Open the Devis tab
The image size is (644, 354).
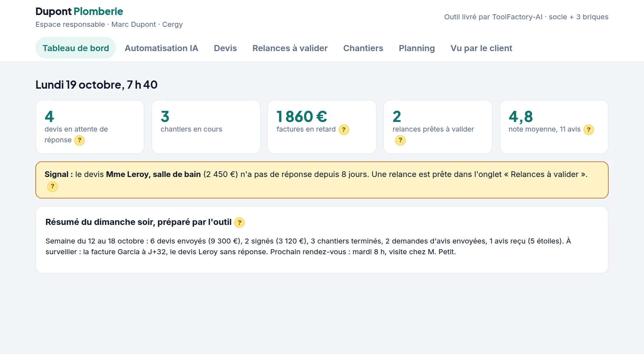tap(225, 48)
